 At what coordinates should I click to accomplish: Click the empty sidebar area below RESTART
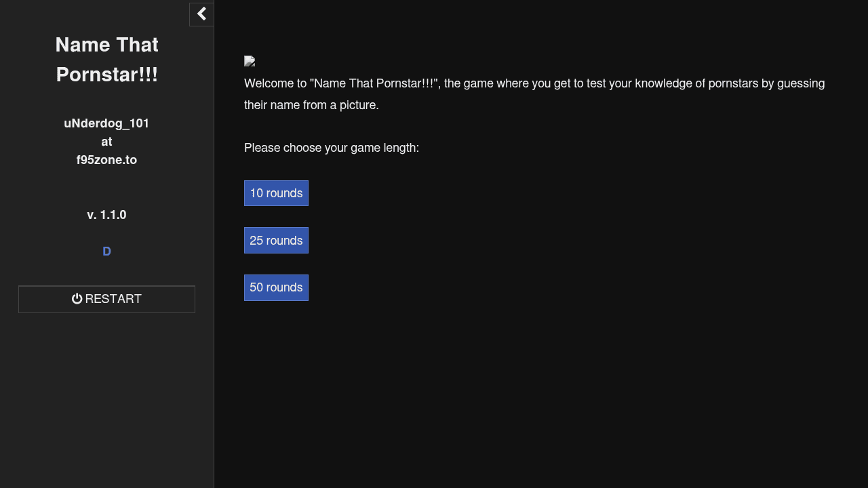tap(106, 400)
